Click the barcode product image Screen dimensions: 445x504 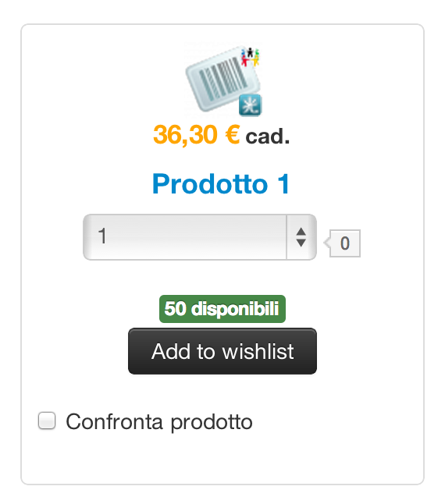pyautogui.click(x=223, y=80)
